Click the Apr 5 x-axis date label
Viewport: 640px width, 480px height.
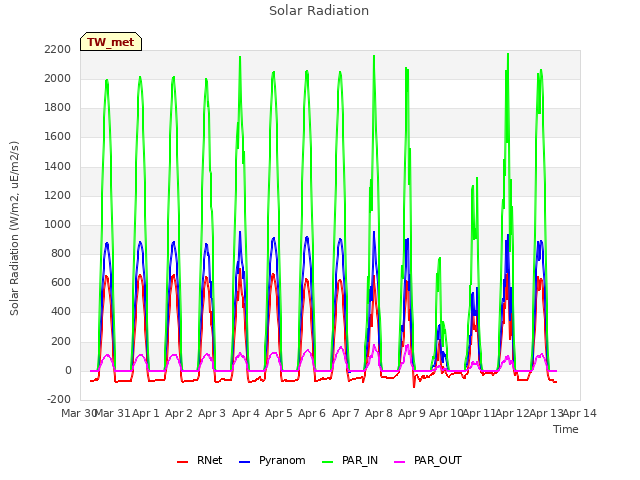(x=279, y=413)
